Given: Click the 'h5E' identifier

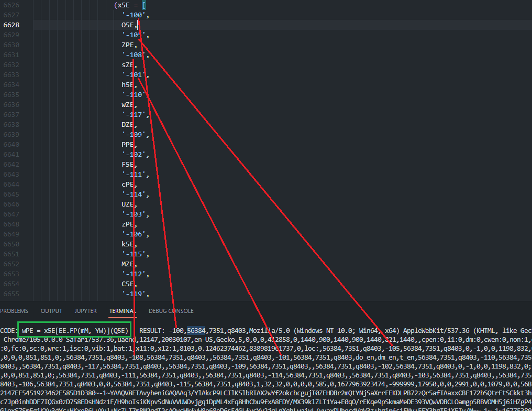Looking at the screenshot, I should 128,85.
